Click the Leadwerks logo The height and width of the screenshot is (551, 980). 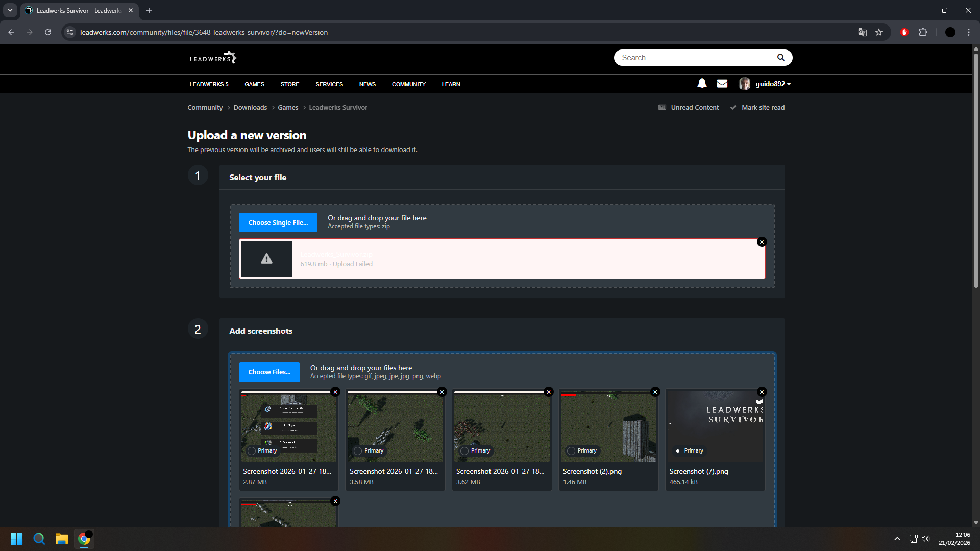point(213,58)
